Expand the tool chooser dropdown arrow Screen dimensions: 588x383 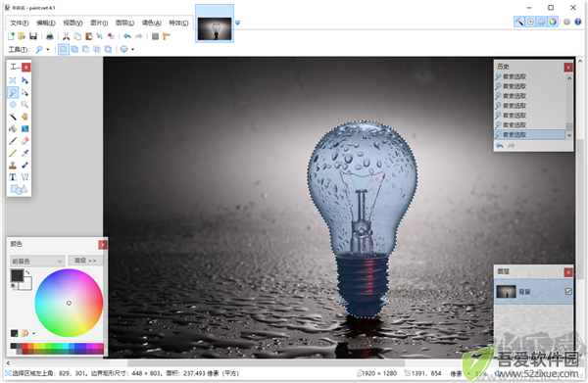click(48, 49)
